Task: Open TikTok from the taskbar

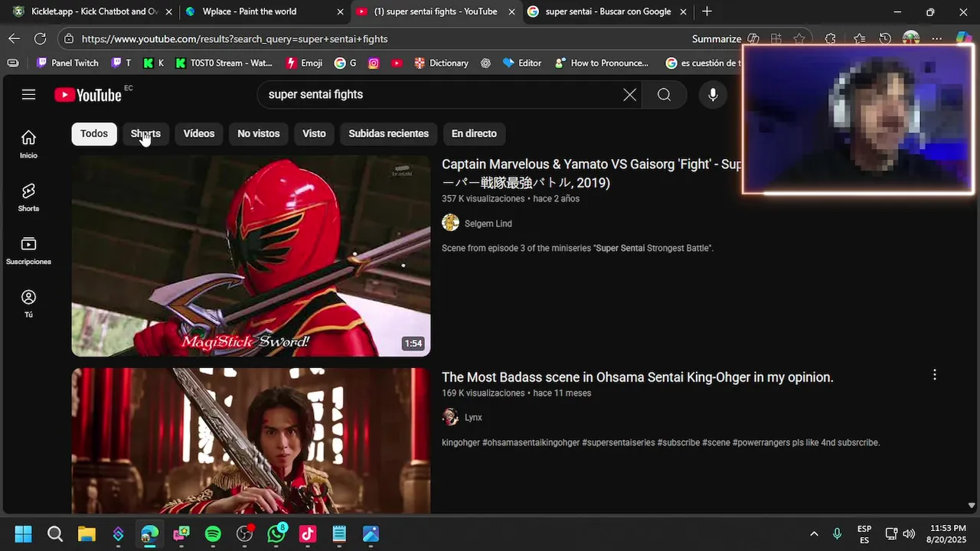Action: 308,533
